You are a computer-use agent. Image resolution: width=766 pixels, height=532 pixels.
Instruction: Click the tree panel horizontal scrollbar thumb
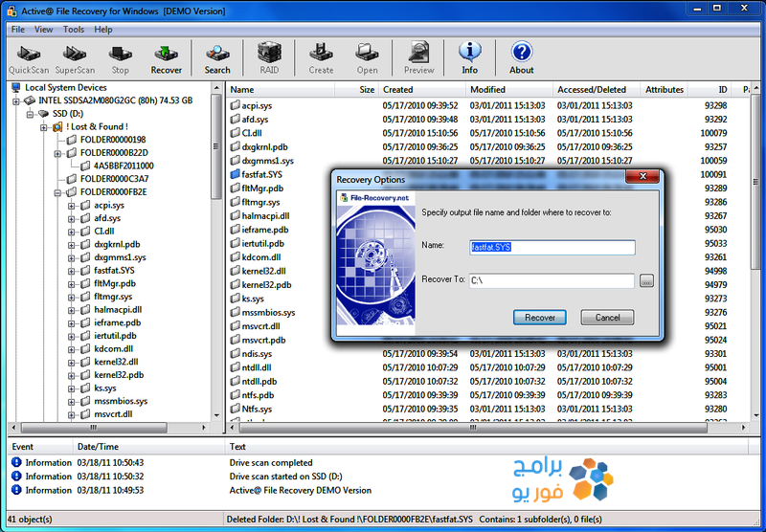point(93,428)
